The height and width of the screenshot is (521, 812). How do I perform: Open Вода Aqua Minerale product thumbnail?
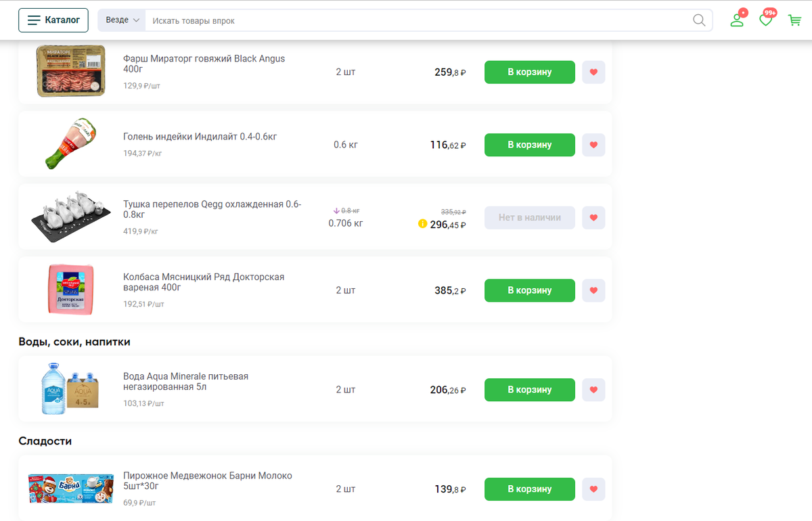pyautogui.click(x=71, y=388)
